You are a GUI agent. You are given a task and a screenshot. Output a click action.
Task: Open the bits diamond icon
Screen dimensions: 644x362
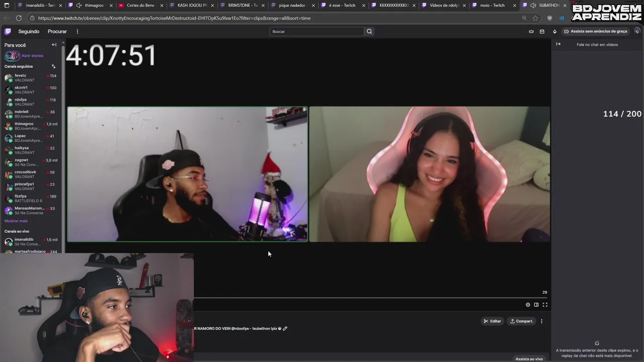coord(554,31)
